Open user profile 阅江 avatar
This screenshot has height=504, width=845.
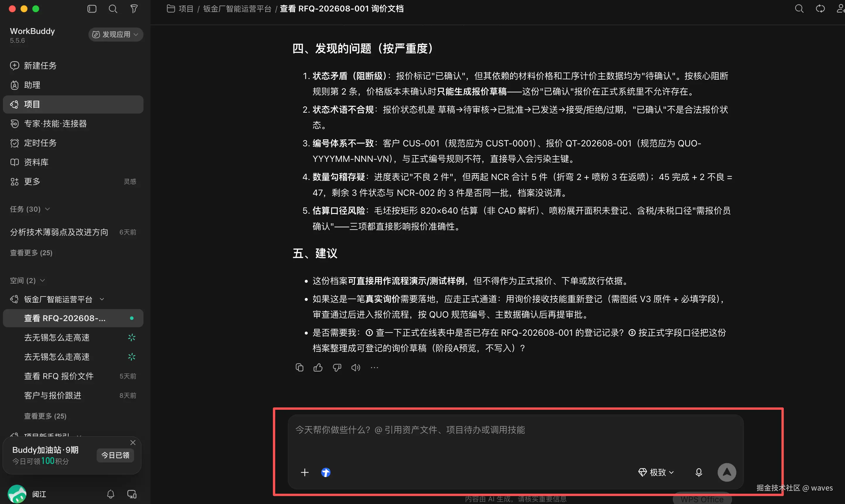coord(17,494)
